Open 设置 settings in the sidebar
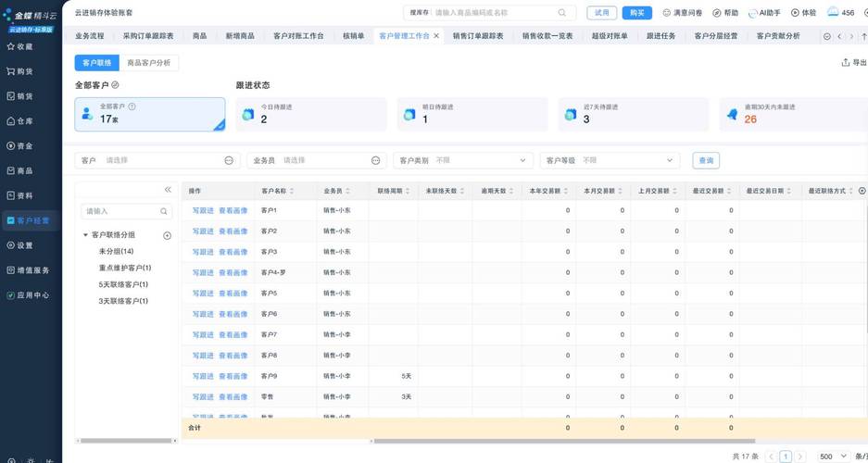The width and height of the screenshot is (868, 463). (20, 245)
